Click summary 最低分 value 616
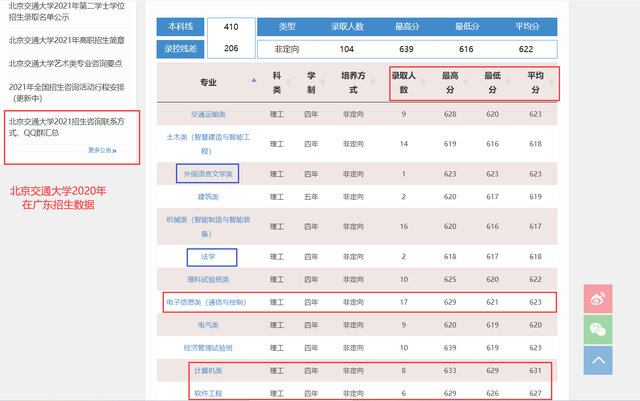Viewport: 640px width, 401px height. [x=466, y=49]
